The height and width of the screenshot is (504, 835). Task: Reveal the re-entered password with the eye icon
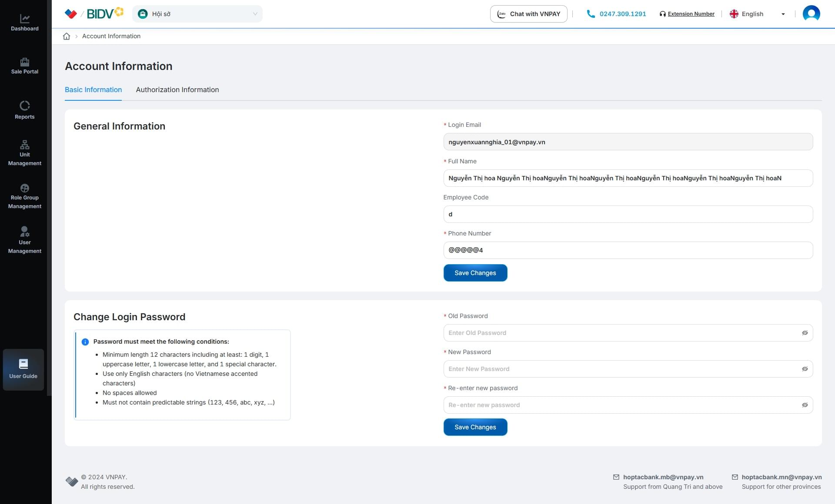(805, 405)
